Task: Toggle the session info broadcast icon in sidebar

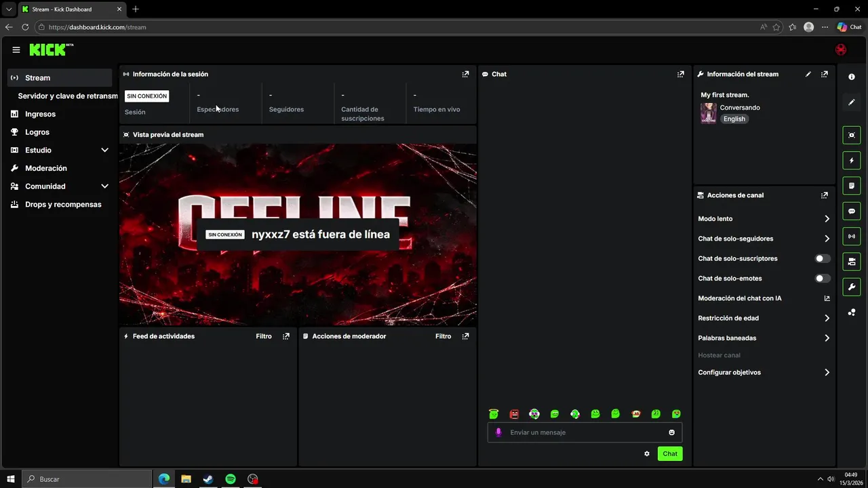Action: [x=852, y=237]
